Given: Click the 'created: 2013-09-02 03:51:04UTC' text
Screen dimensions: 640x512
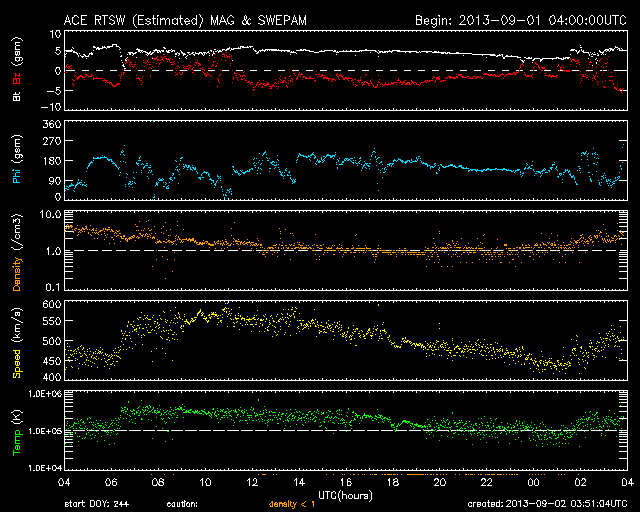Looking at the screenshot, I should coord(547,504).
